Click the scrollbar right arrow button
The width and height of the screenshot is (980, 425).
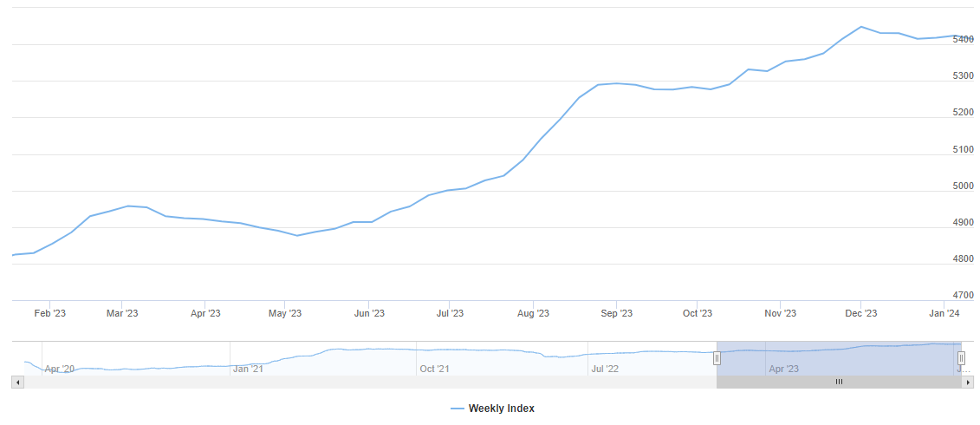point(968,382)
